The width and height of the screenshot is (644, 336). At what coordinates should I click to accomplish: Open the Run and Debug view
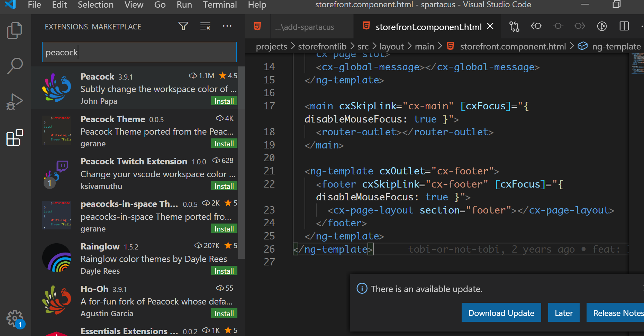tap(15, 102)
